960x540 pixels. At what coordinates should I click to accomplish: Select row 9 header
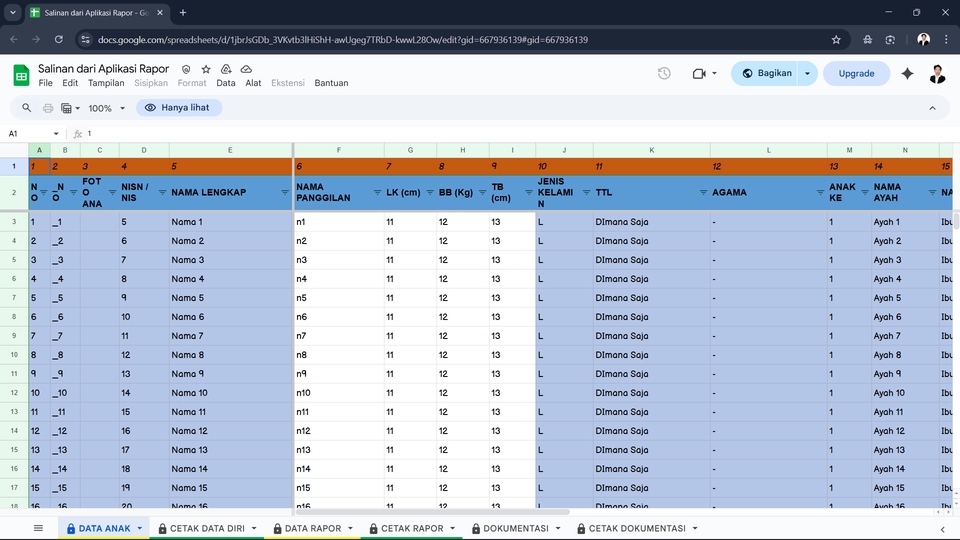(13, 336)
